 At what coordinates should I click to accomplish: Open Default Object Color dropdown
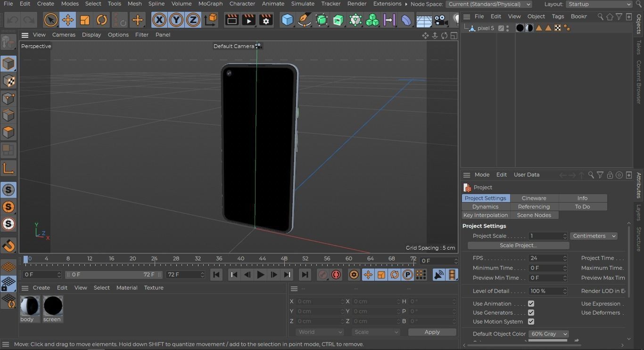548,334
